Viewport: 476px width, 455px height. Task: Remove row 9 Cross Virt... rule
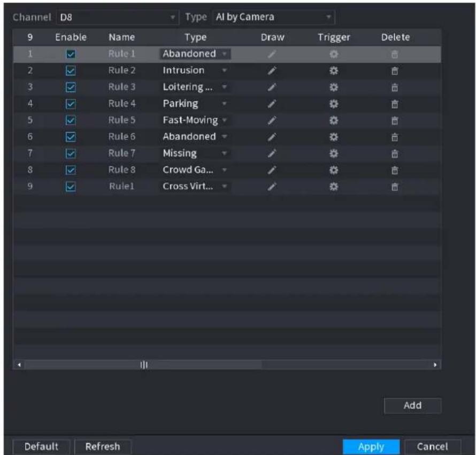(395, 187)
